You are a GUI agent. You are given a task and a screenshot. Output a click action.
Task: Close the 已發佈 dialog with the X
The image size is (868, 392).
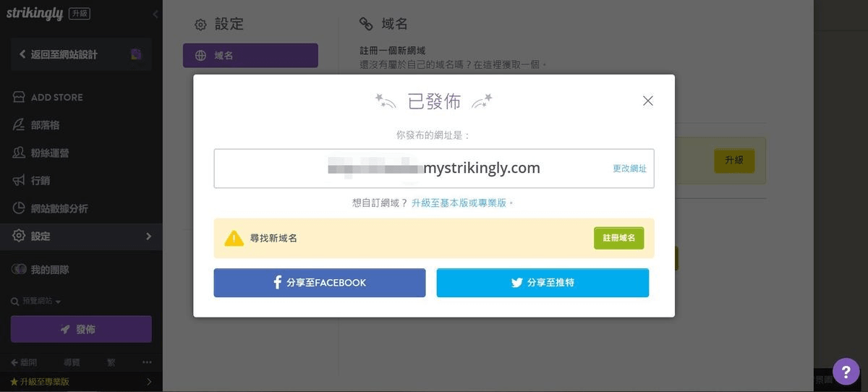pos(648,101)
